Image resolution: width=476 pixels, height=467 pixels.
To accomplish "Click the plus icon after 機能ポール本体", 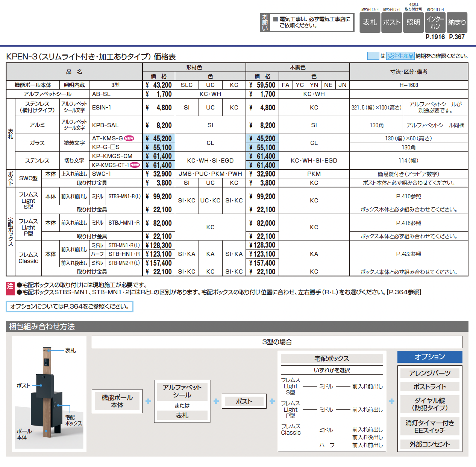I will [149, 402].
